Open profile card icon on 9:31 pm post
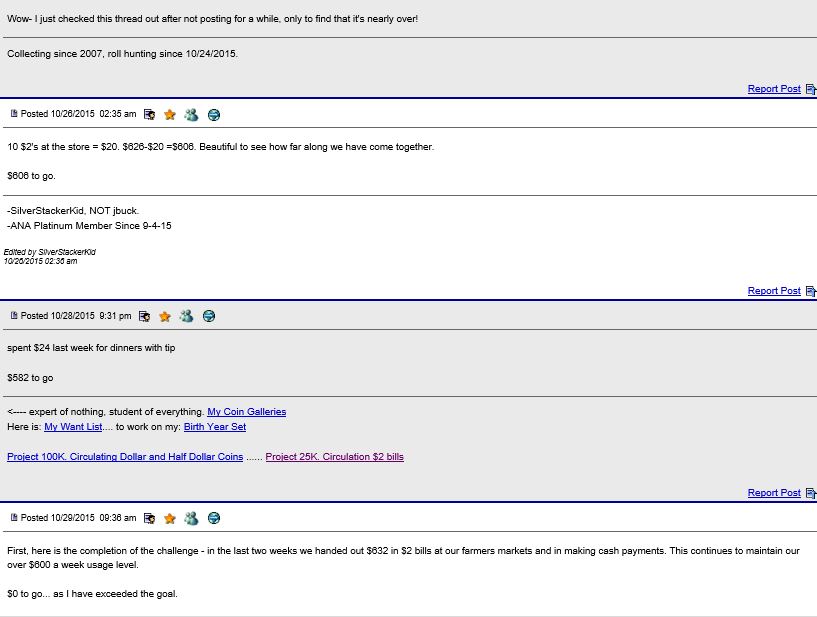The height and width of the screenshot is (617, 817). [x=144, y=316]
